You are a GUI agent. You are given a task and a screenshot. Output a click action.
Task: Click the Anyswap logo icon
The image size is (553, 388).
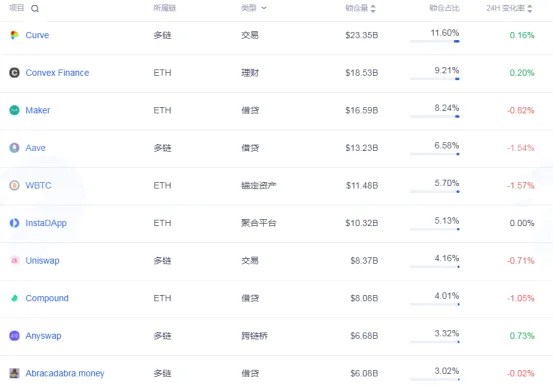click(14, 336)
